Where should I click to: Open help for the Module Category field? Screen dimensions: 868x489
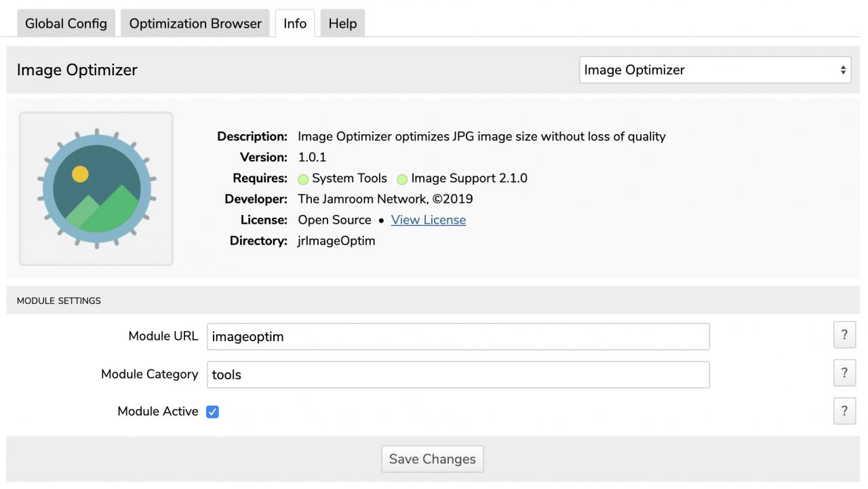(x=844, y=373)
